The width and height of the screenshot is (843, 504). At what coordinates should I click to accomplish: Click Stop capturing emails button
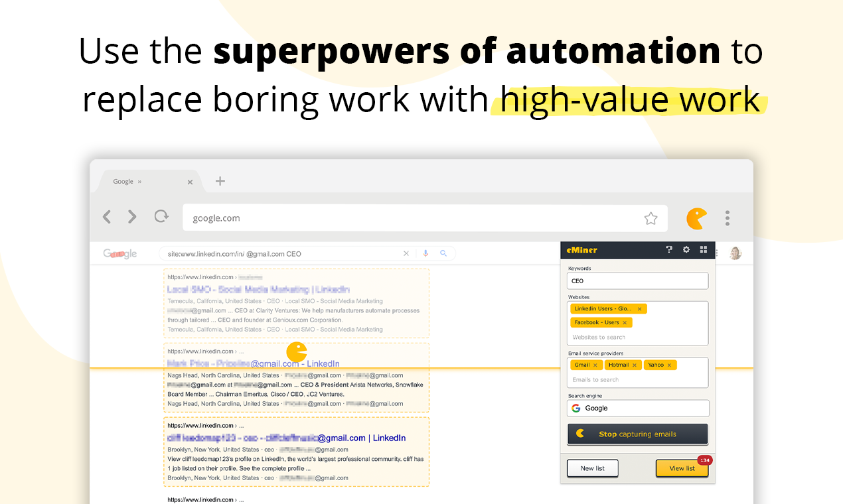pos(637,434)
